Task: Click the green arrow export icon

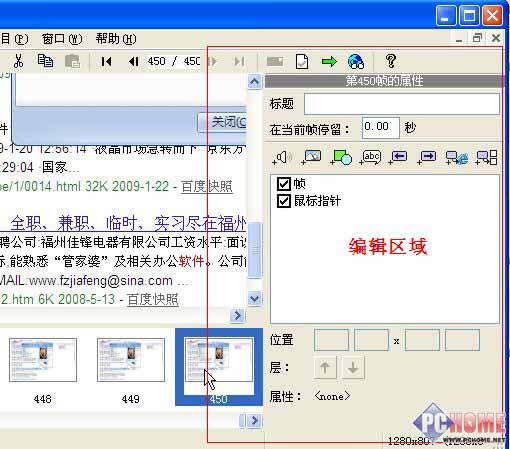Action: [329, 61]
